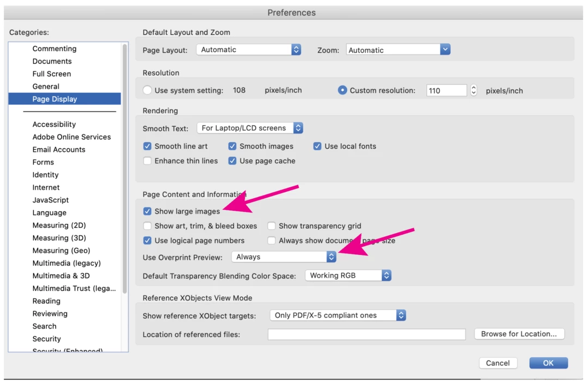Screen dimensions: 588x385
Task: Click the Location of referenced files field
Action: (x=367, y=334)
